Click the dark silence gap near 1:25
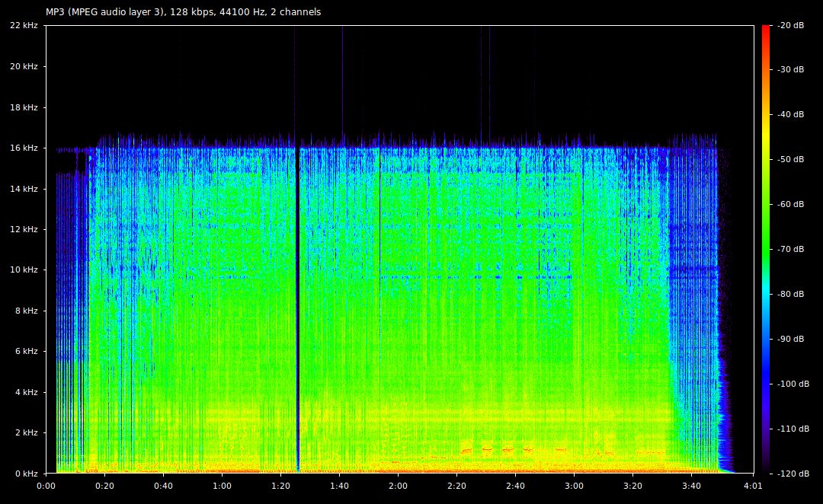The width and height of the screenshot is (823, 504). click(x=297, y=309)
